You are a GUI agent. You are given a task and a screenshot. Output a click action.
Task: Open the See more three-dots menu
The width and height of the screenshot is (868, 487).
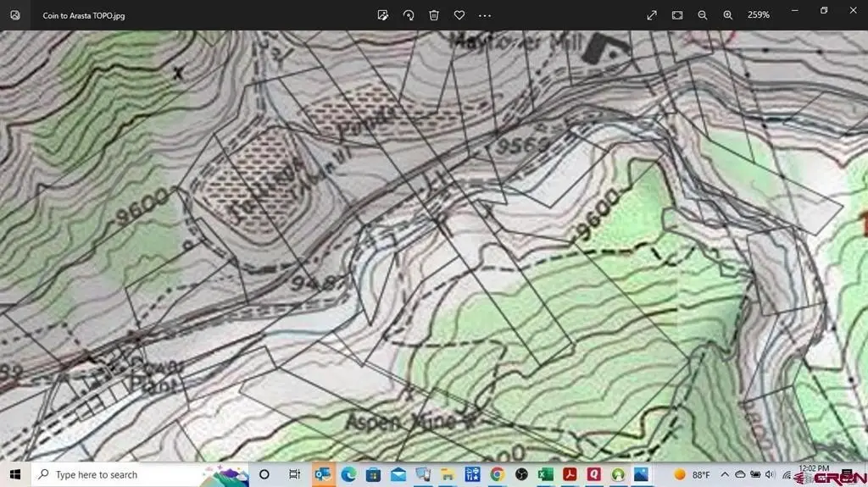point(485,15)
